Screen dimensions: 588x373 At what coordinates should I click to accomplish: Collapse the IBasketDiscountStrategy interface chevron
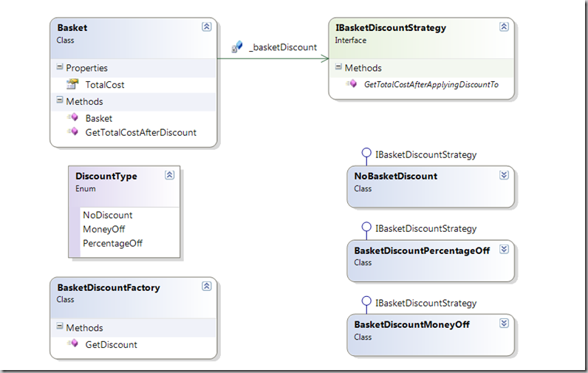coord(504,27)
